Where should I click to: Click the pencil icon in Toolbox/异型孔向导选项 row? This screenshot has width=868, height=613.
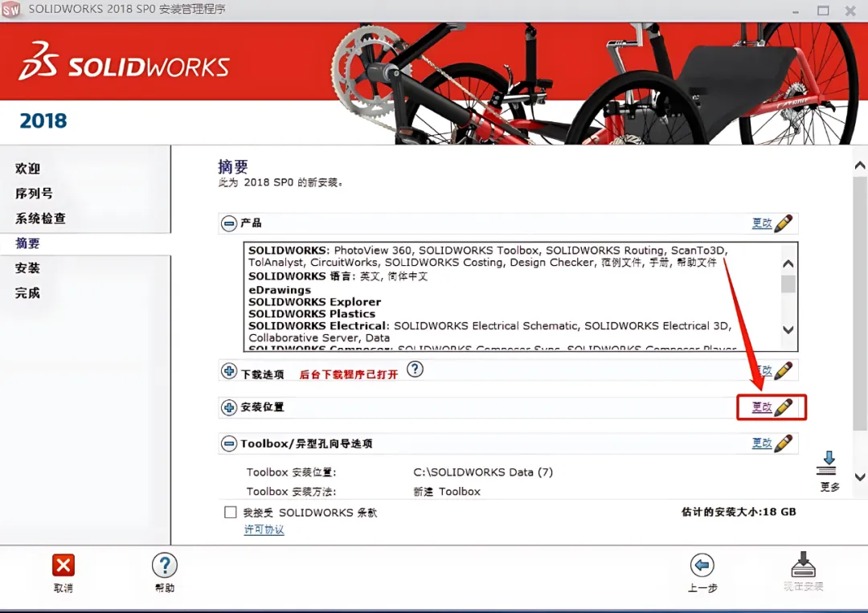[784, 443]
